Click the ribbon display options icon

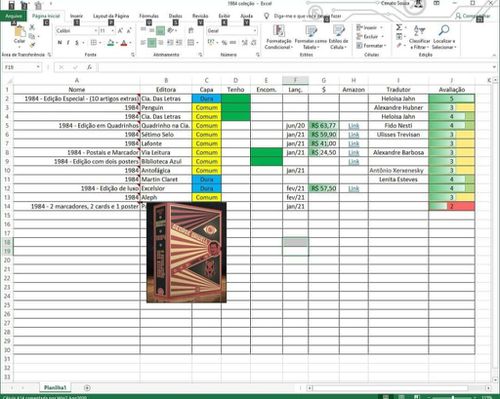coord(436,3)
